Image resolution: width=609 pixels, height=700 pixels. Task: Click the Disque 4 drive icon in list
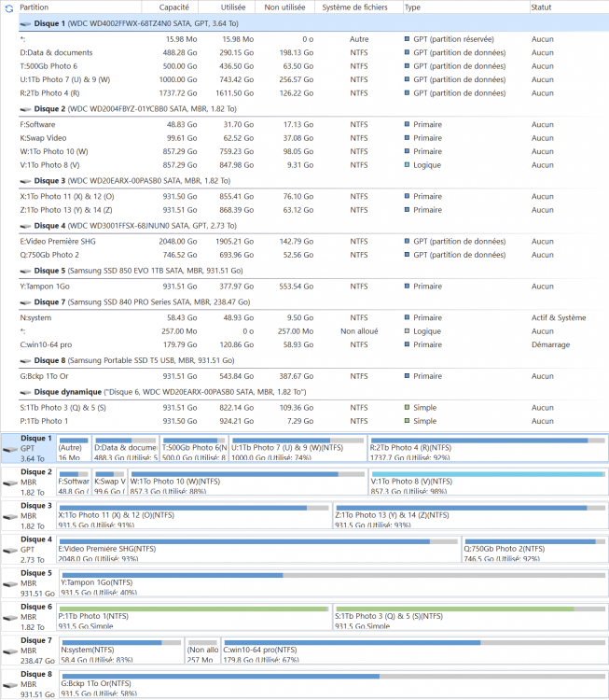(x=25, y=226)
